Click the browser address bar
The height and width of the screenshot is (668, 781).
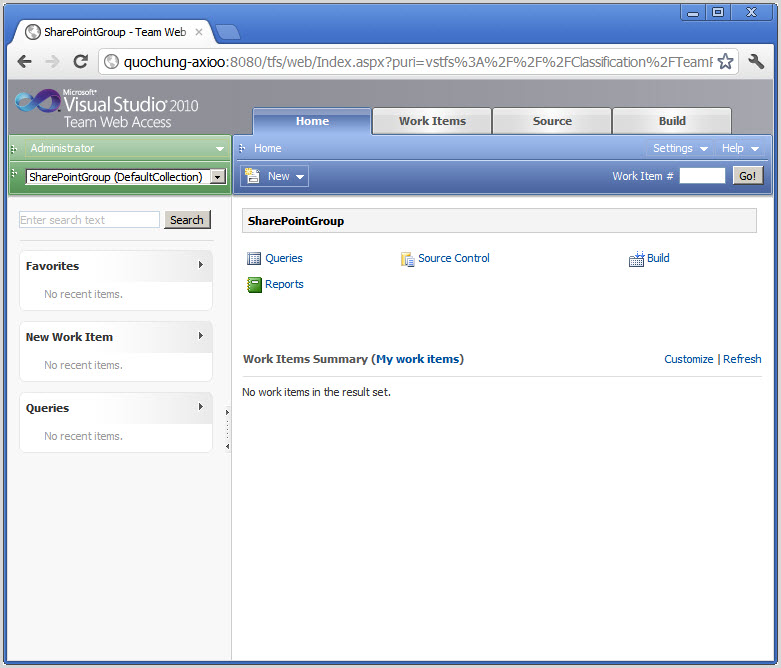coord(417,62)
